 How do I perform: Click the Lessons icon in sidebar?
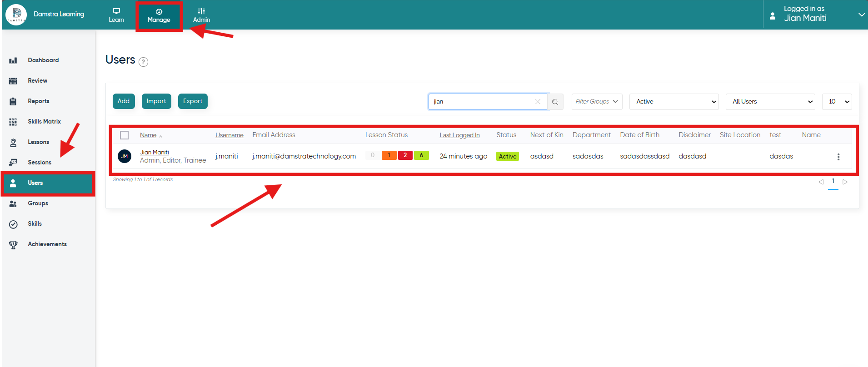pyautogui.click(x=13, y=142)
